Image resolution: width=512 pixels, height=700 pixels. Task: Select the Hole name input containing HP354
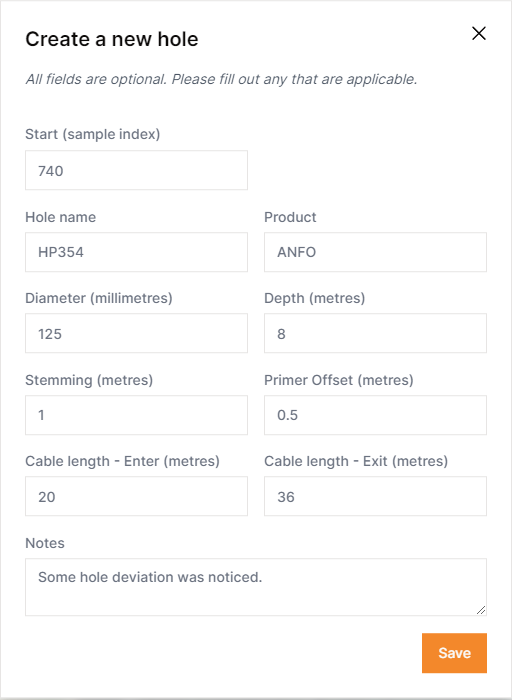coord(136,252)
